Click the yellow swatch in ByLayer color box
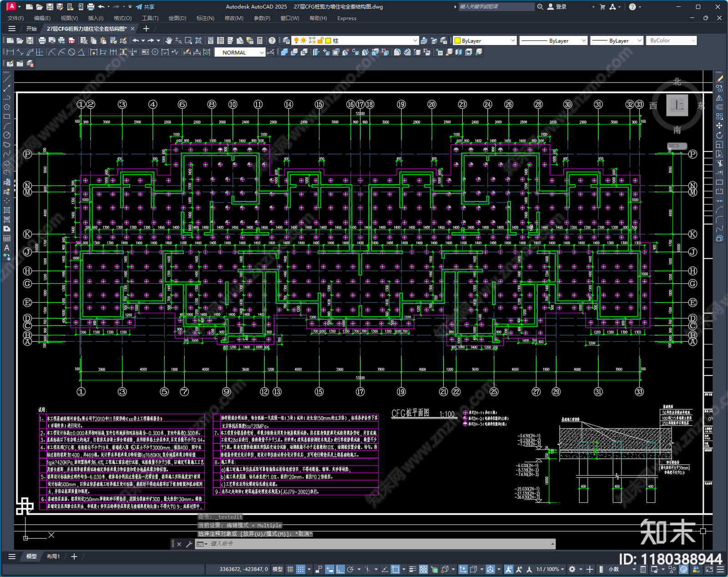This screenshot has height=577, width=728. 458,41
